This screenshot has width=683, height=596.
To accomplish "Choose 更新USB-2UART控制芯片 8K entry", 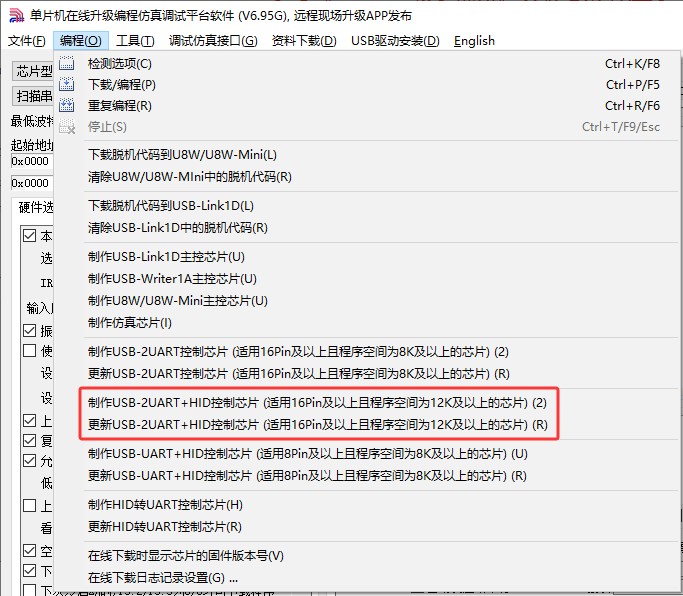I will click(368, 374).
